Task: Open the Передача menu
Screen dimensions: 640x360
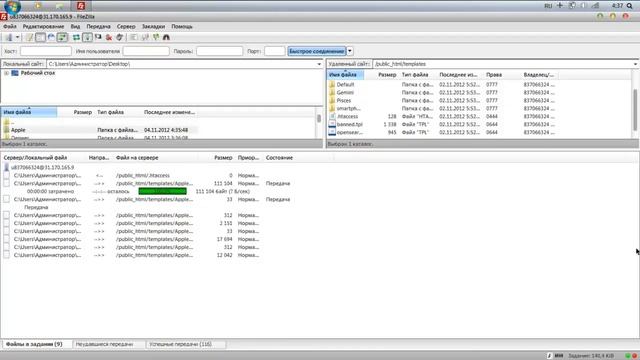Action: [x=98, y=27]
